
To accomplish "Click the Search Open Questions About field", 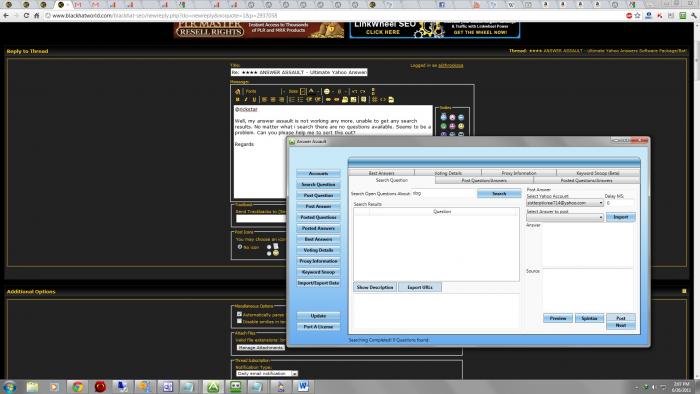I will click(443, 194).
